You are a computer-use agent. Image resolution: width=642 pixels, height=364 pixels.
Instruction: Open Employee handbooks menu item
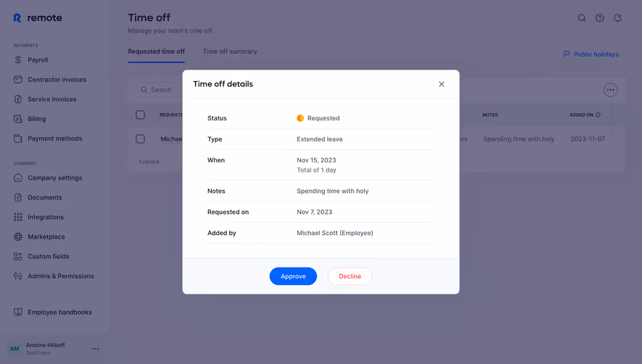pos(59,312)
